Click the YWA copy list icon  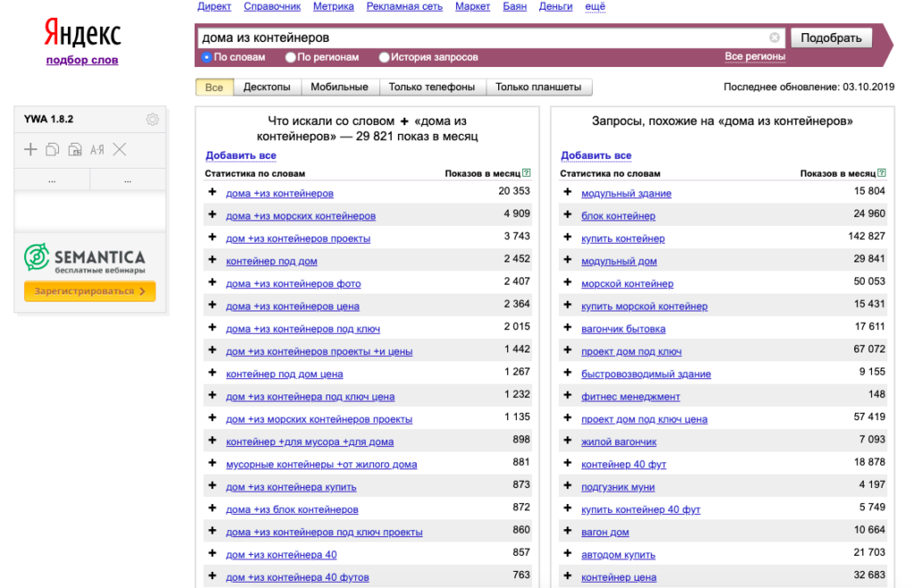click(53, 150)
